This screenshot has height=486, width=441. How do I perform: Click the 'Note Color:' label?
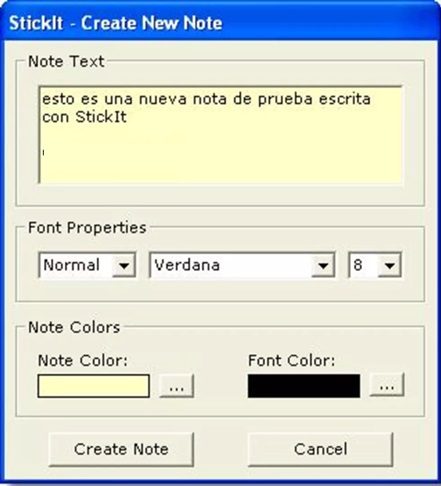[x=83, y=360]
